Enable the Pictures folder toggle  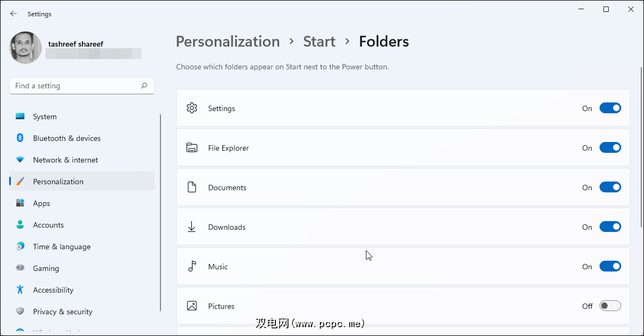(x=610, y=306)
